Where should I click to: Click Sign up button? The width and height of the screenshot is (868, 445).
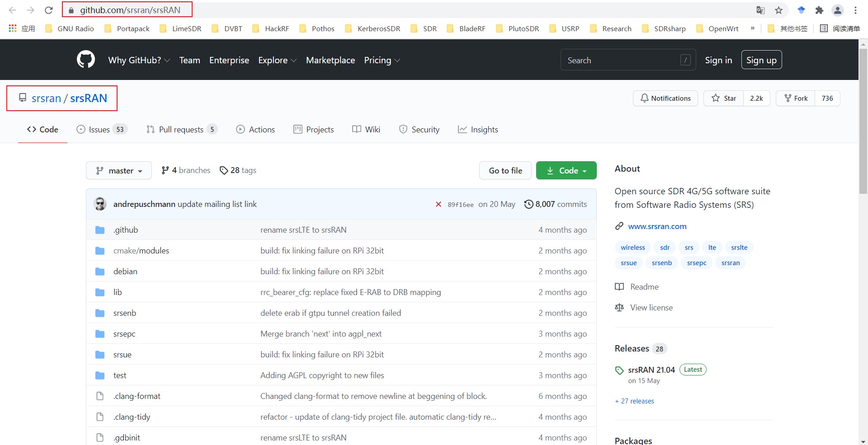761,60
